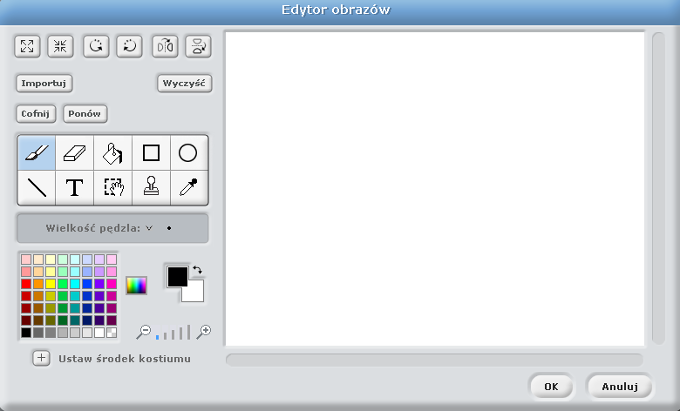The height and width of the screenshot is (411, 680).
Task: Select the Eraser tool
Action: click(75, 153)
